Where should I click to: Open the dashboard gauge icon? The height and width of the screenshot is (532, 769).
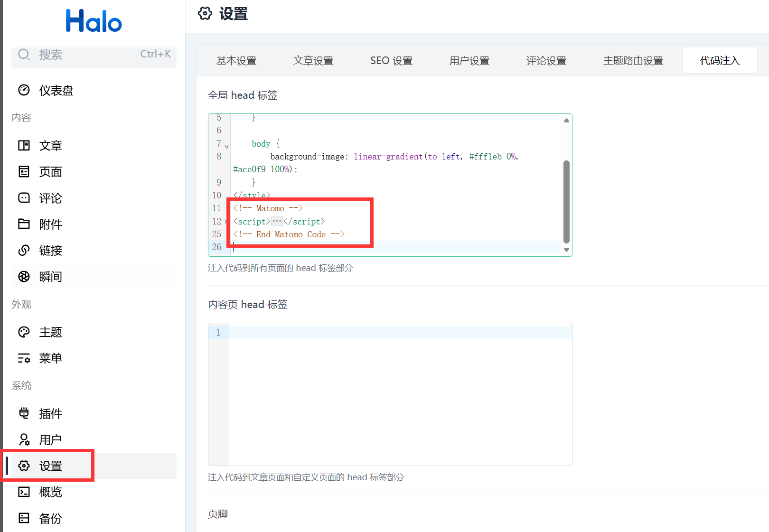click(24, 90)
